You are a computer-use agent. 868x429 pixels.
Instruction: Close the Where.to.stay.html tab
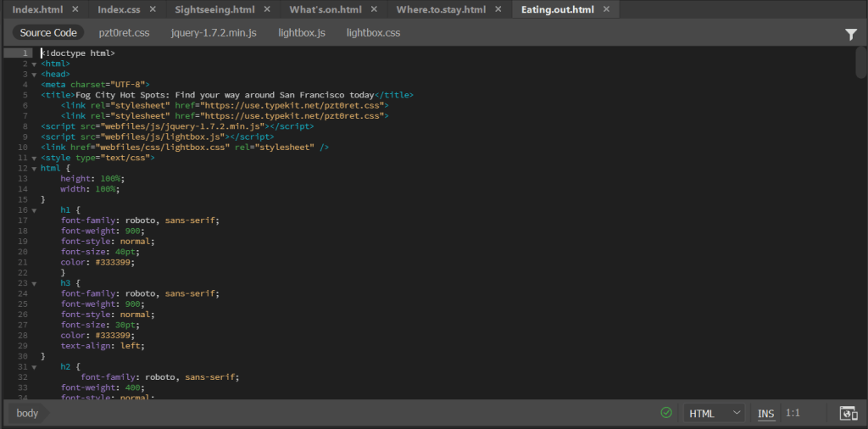click(498, 9)
